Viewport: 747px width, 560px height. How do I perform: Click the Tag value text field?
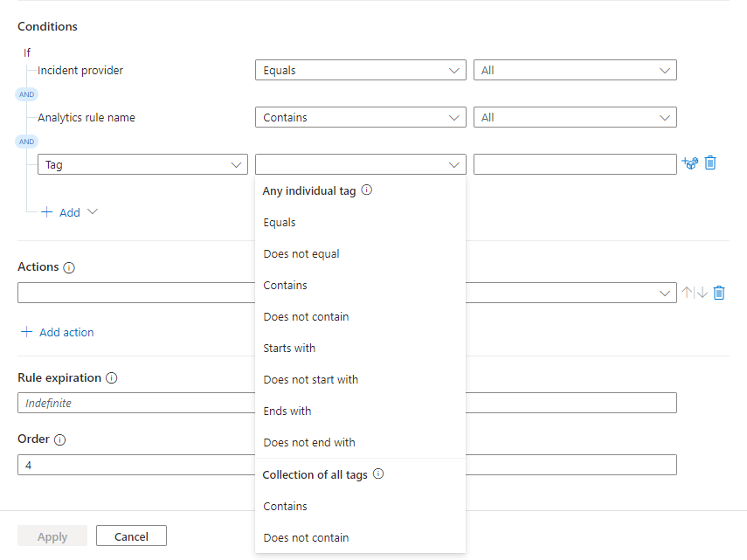(574, 164)
